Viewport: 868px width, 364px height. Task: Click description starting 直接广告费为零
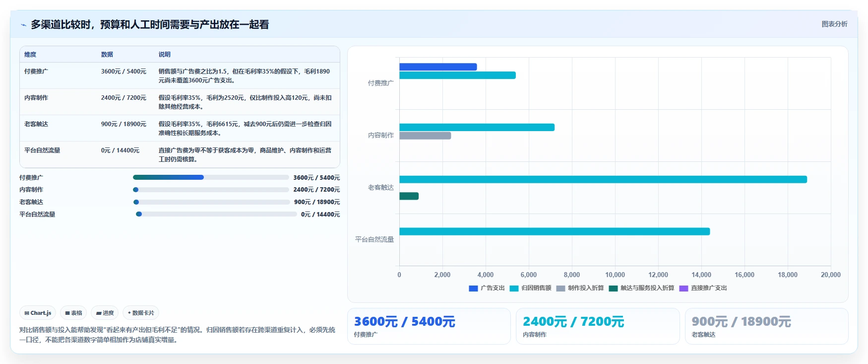[245, 155]
